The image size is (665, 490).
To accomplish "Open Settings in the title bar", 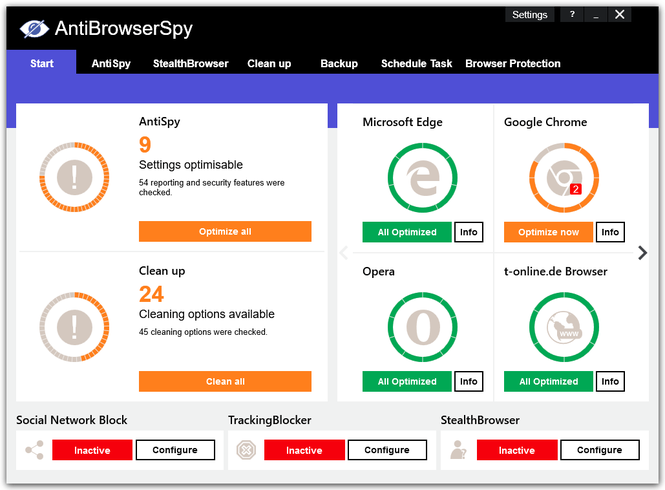I will tap(530, 15).
